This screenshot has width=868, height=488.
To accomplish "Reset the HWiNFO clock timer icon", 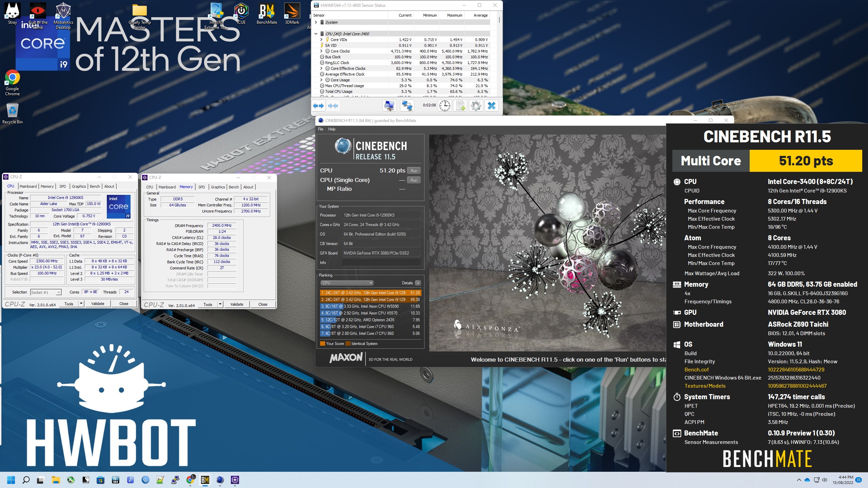I will (445, 106).
